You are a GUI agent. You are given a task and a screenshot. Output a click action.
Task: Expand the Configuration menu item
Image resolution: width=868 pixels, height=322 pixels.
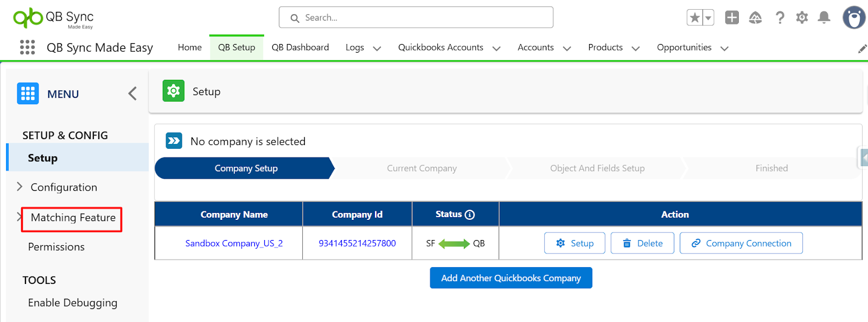(20, 187)
